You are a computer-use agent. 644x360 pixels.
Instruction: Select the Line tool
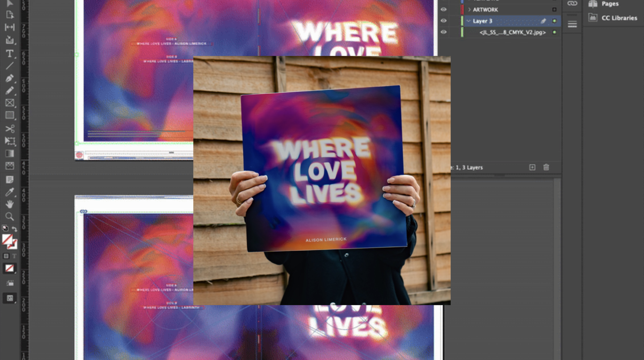point(10,66)
